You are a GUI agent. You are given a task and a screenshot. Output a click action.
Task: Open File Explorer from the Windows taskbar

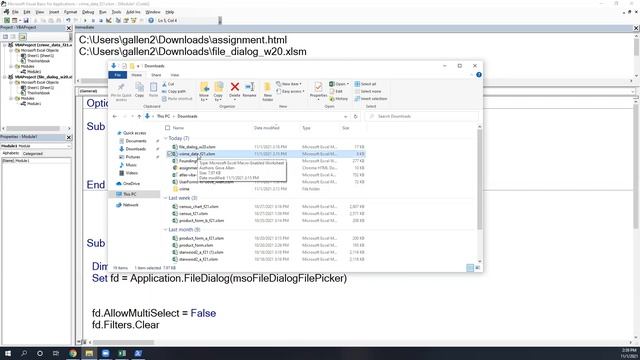89,353
